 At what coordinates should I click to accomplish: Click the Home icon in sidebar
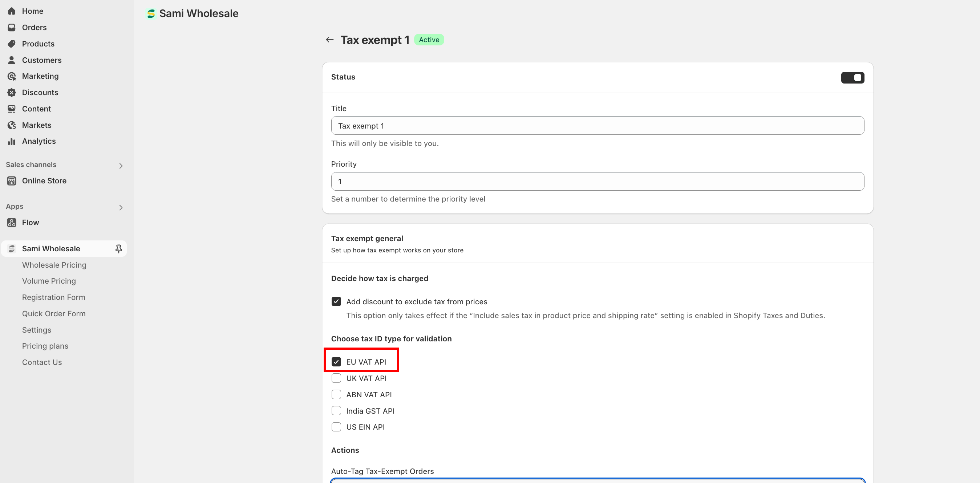(11, 11)
